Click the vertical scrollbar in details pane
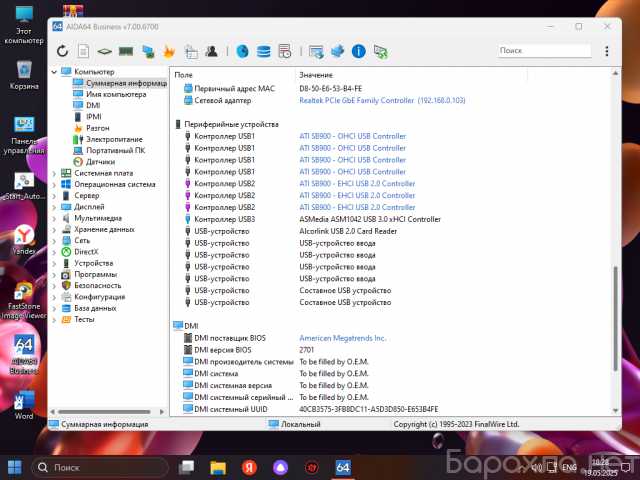 pos(615,318)
